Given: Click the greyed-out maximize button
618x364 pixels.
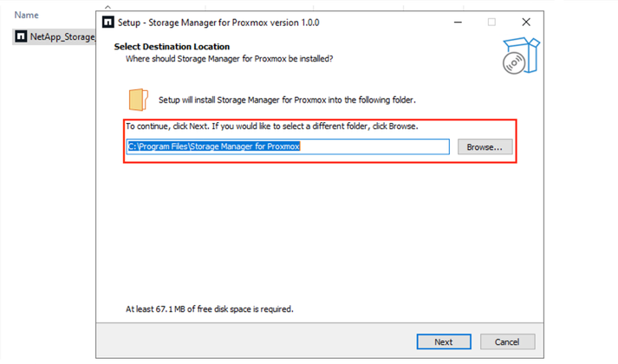Looking at the screenshot, I should 491,22.
